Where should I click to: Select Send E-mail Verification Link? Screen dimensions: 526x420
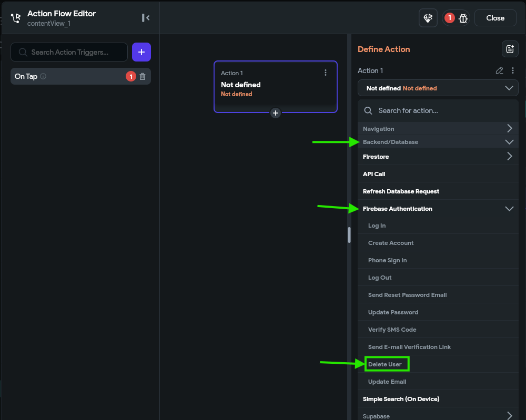point(438,347)
